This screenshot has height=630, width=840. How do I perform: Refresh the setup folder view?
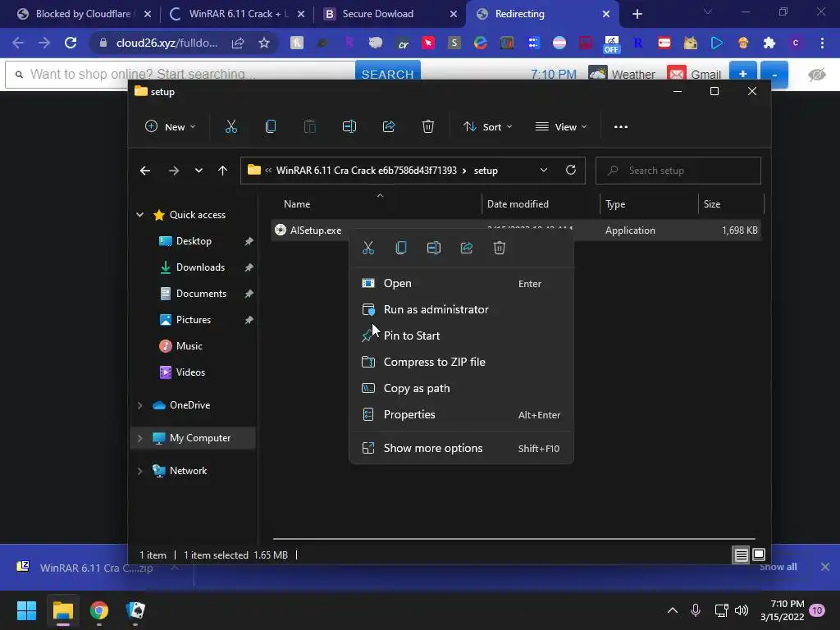tap(571, 170)
